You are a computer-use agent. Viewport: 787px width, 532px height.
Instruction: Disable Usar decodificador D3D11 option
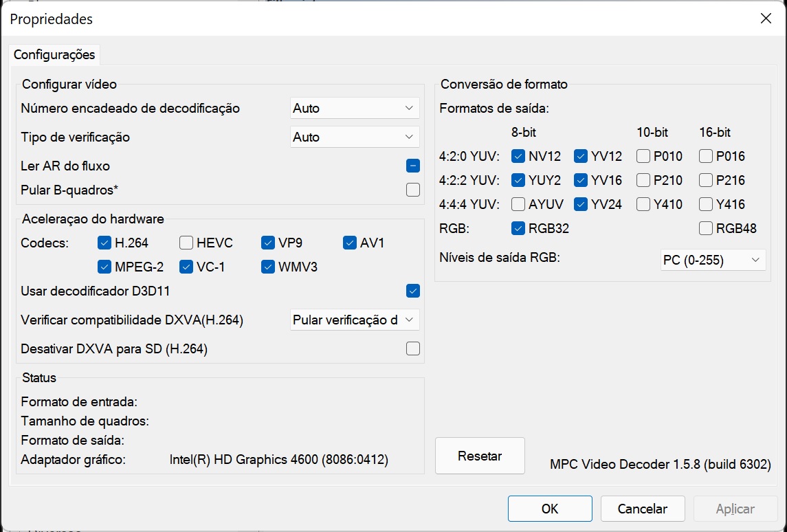pos(412,291)
